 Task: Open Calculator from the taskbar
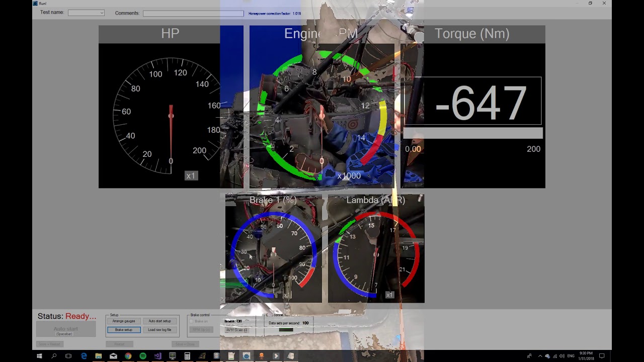coord(187,356)
